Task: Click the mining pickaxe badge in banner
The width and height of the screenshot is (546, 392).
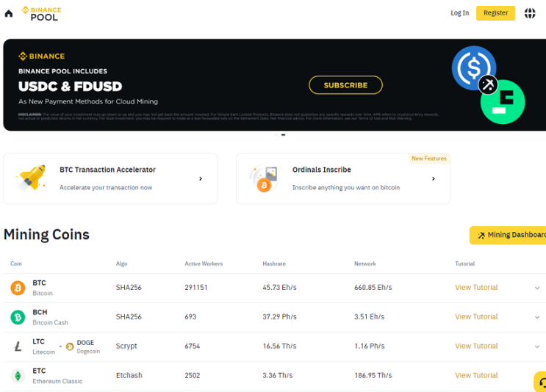Action: [488, 84]
